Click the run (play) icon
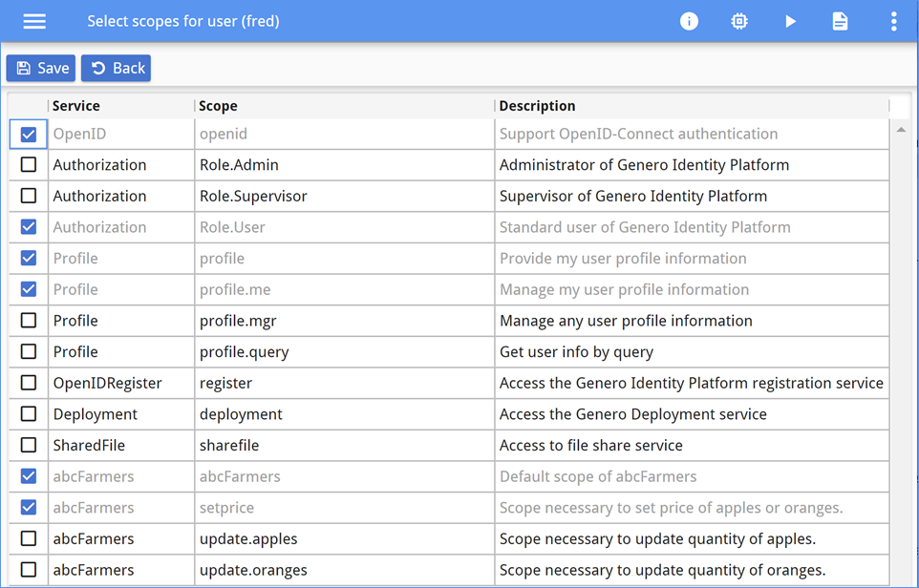The width and height of the screenshot is (919, 588). point(790,20)
